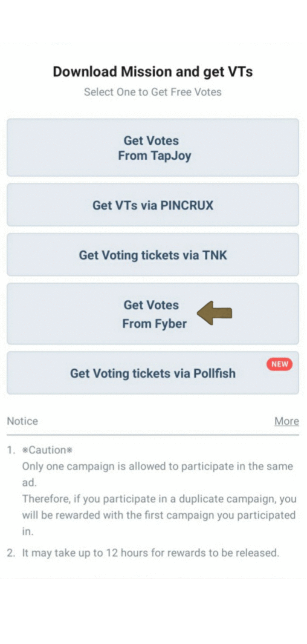307x644 pixels.
Task: Click the Download Mission and get VTs title
Action: [153, 72]
